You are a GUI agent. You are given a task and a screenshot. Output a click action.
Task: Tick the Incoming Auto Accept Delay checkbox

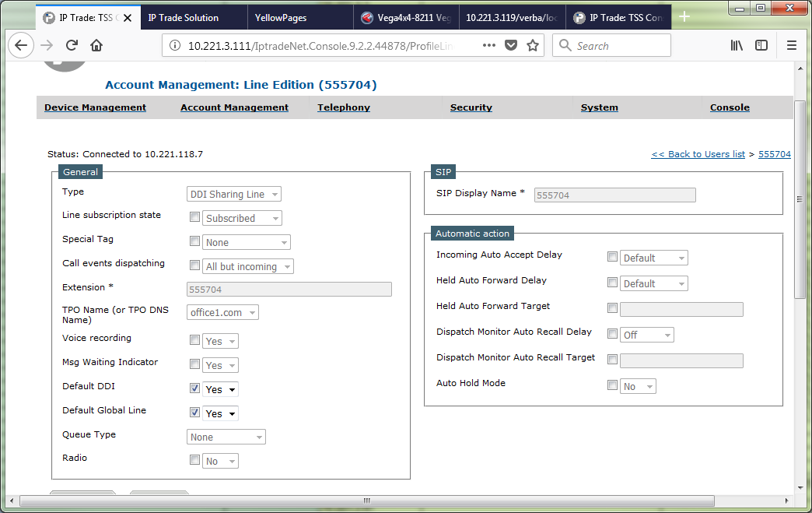612,257
